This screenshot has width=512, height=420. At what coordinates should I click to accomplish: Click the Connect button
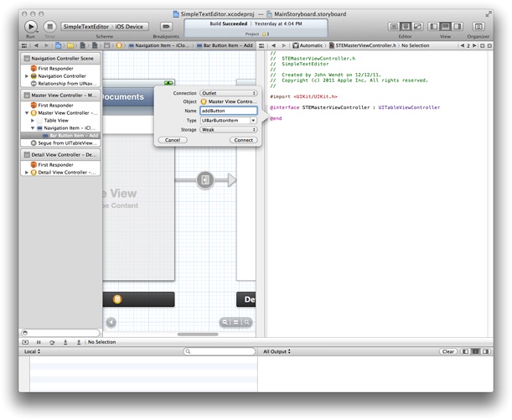[x=243, y=140]
